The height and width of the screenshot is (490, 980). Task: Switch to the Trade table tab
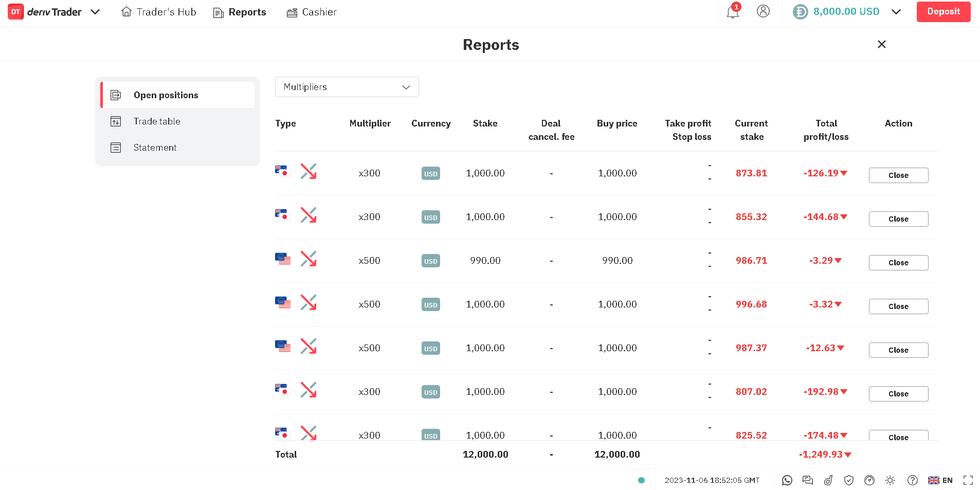pos(157,121)
